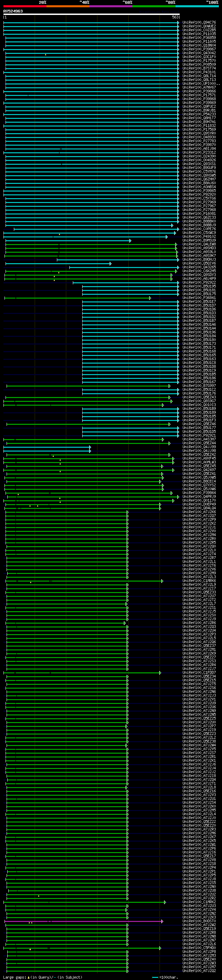Click label UniRef100_Q43265
Viewport: 222px width, 980px height.
(199, 267)
